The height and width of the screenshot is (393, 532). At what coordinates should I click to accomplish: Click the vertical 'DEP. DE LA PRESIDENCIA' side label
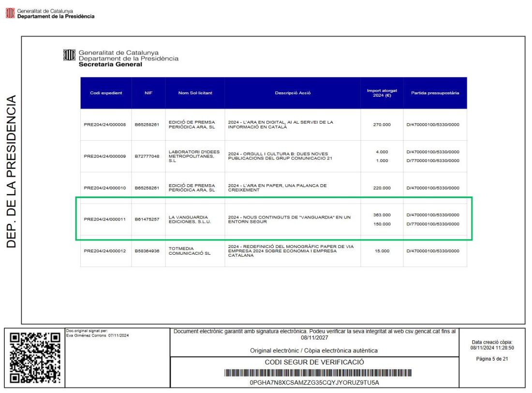[x=11, y=171]
